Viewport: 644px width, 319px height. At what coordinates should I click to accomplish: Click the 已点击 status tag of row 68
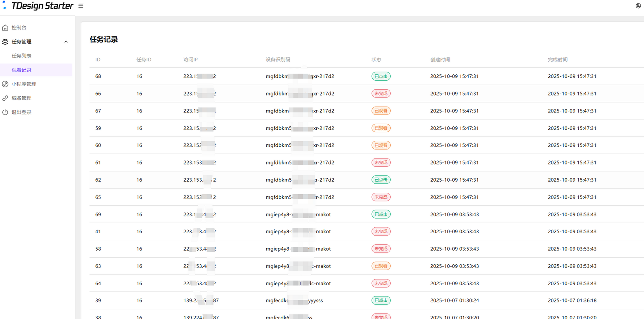tap(381, 76)
